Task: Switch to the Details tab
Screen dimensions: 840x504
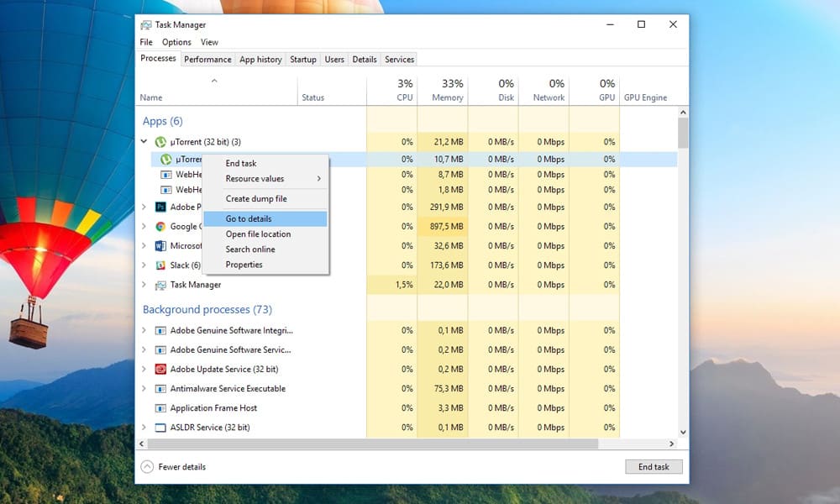Action: (x=365, y=60)
